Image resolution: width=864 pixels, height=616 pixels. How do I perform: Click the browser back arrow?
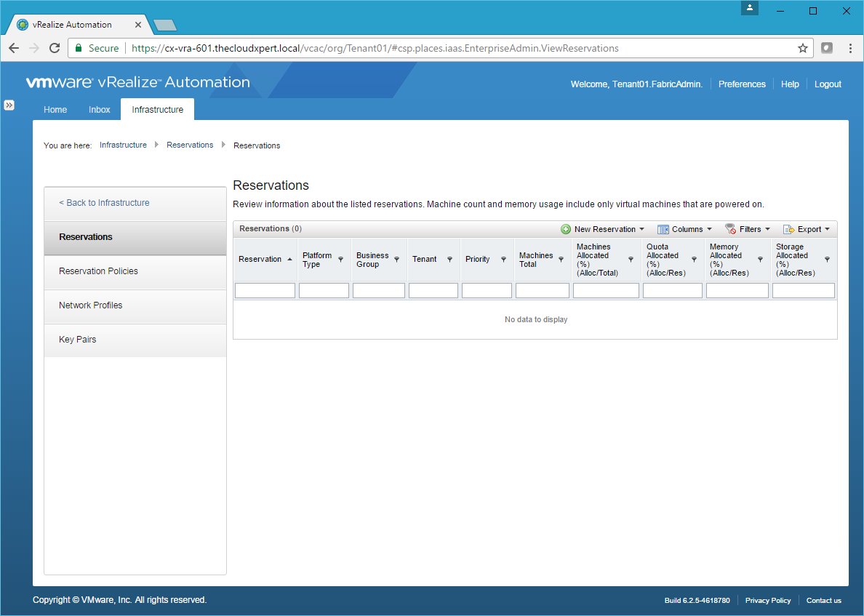tap(14, 48)
